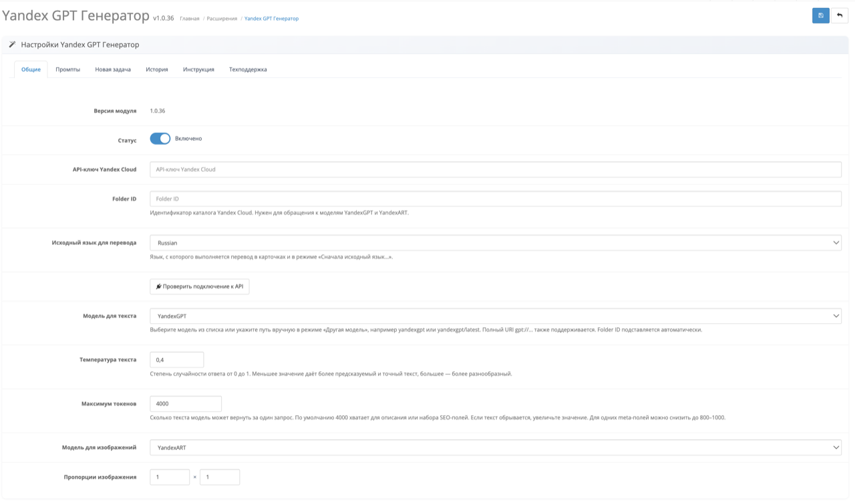Open the Инструкция tab
The height and width of the screenshot is (504, 855).
198,69
